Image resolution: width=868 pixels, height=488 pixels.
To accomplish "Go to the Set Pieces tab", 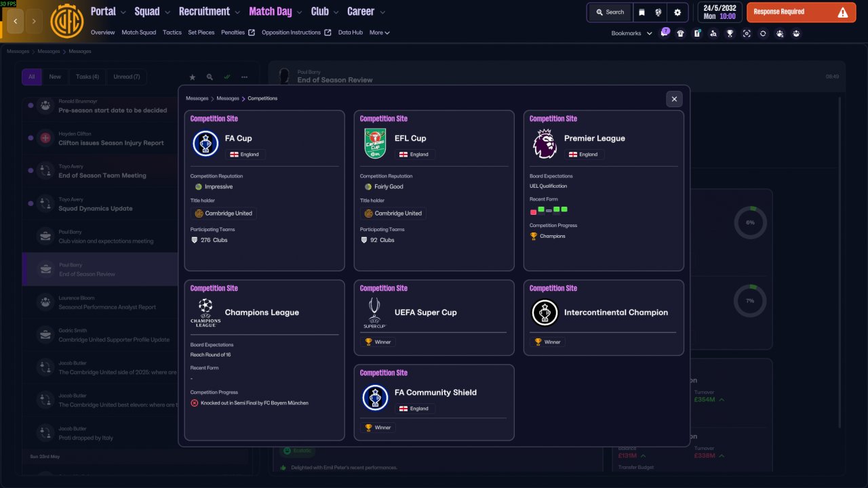I will click(x=201, y=33).
